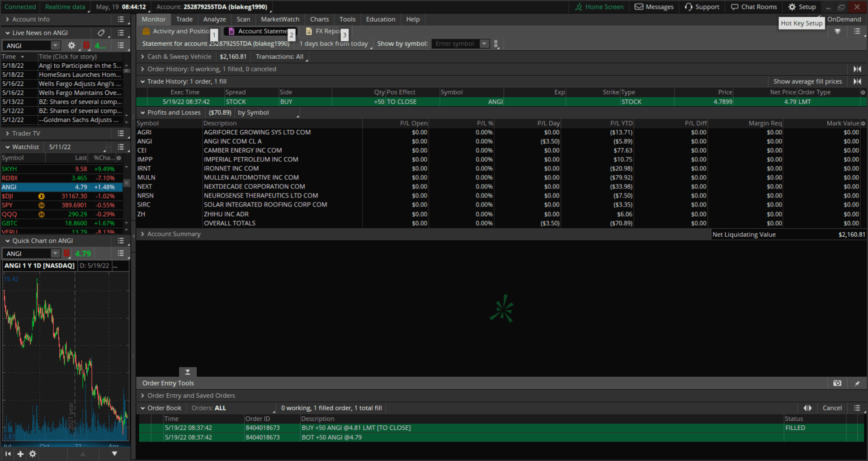Click the Messages envelope icon

click(x=639, y=7)
